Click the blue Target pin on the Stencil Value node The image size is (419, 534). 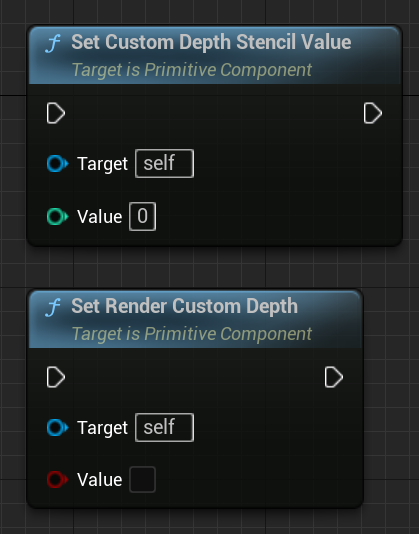pos(57,163)
